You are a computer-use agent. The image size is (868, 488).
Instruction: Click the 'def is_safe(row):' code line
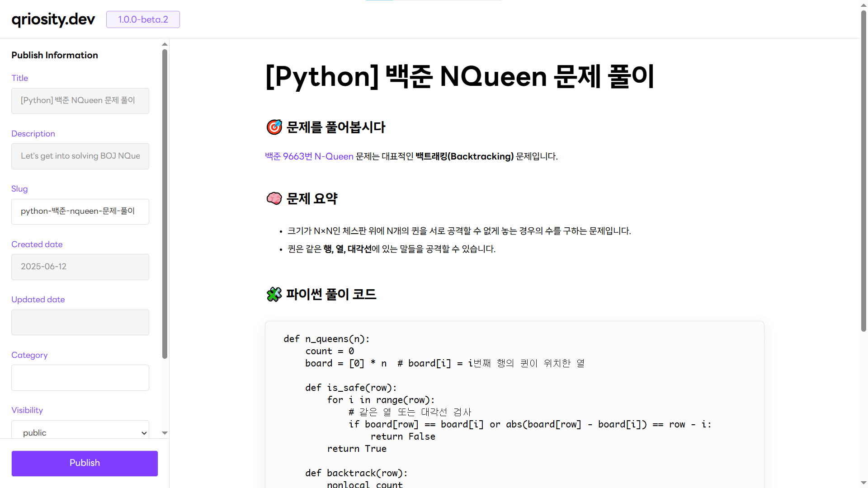(351, 388)
